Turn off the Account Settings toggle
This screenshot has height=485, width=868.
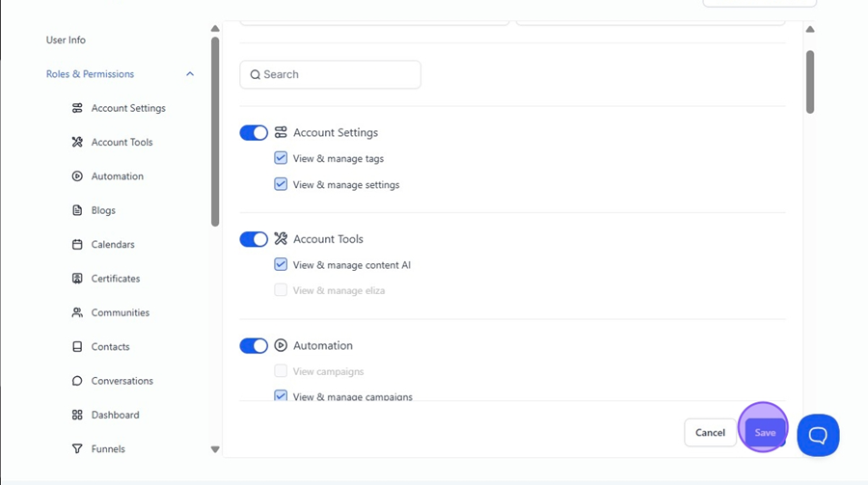point(254,133)
